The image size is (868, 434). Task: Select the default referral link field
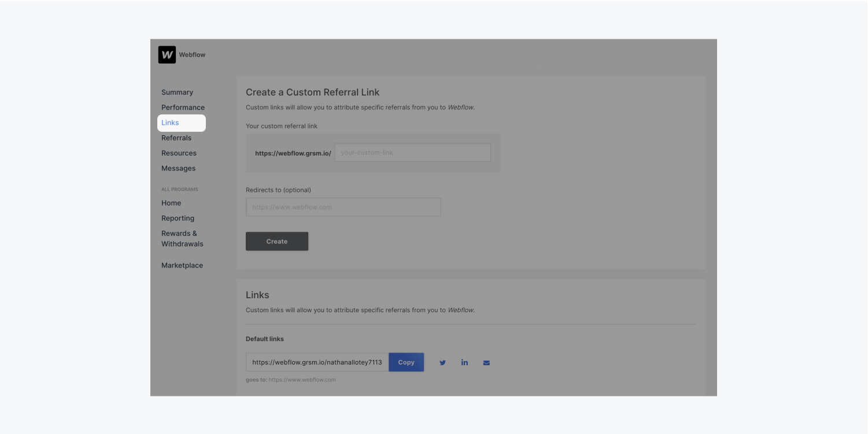(x=317, y=362)
